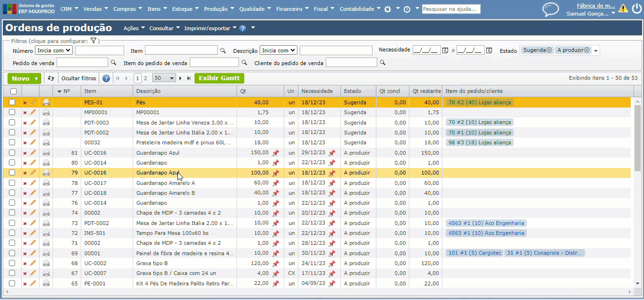
Task: Click the refresh list icon beside Novo
Action: click(x=51, y=78)
